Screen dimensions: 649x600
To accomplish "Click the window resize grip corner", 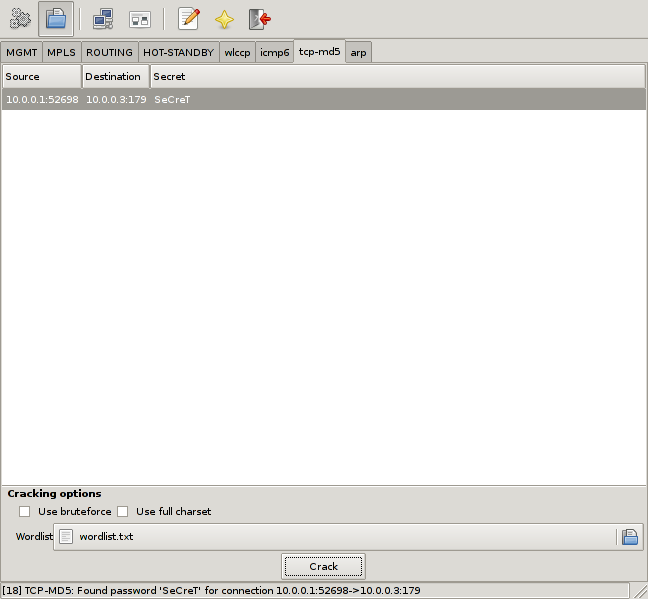I will (640, 591).
